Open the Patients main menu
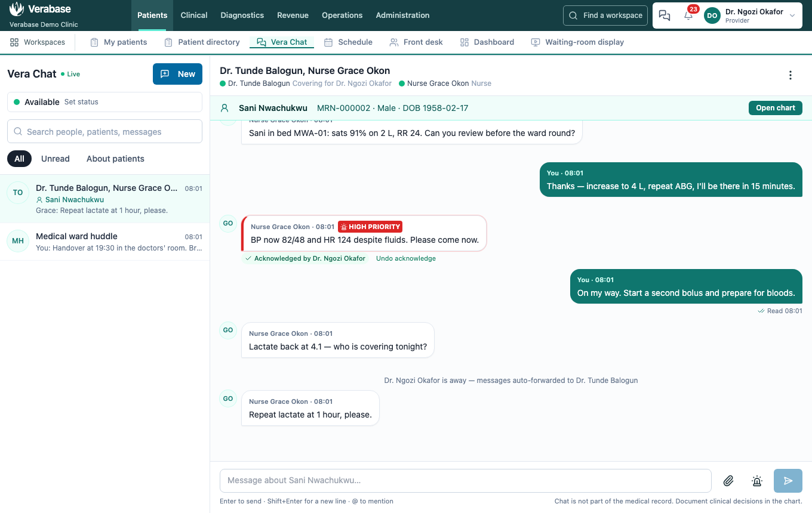 tap(152, 16)
